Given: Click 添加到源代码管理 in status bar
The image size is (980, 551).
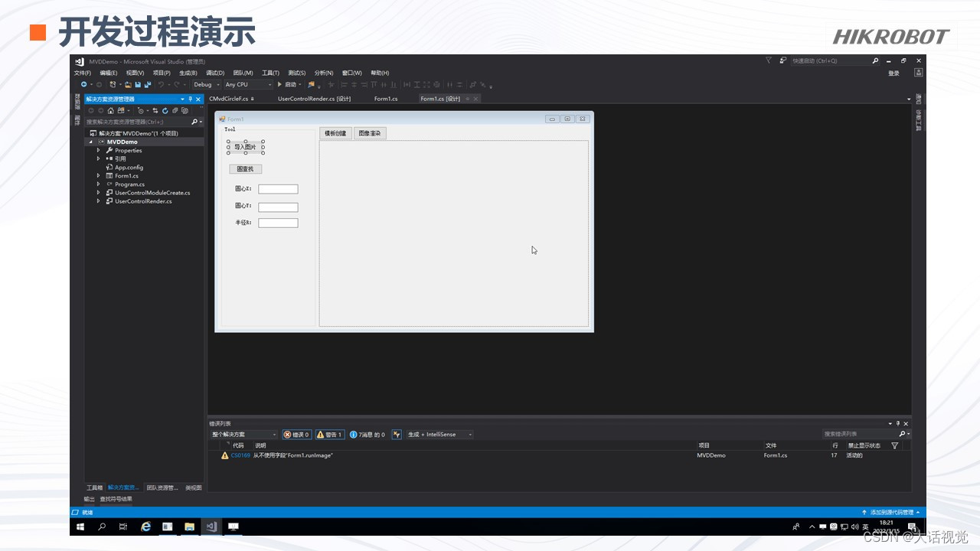Looking at the screenshot, I should click(x=892, y=512).
